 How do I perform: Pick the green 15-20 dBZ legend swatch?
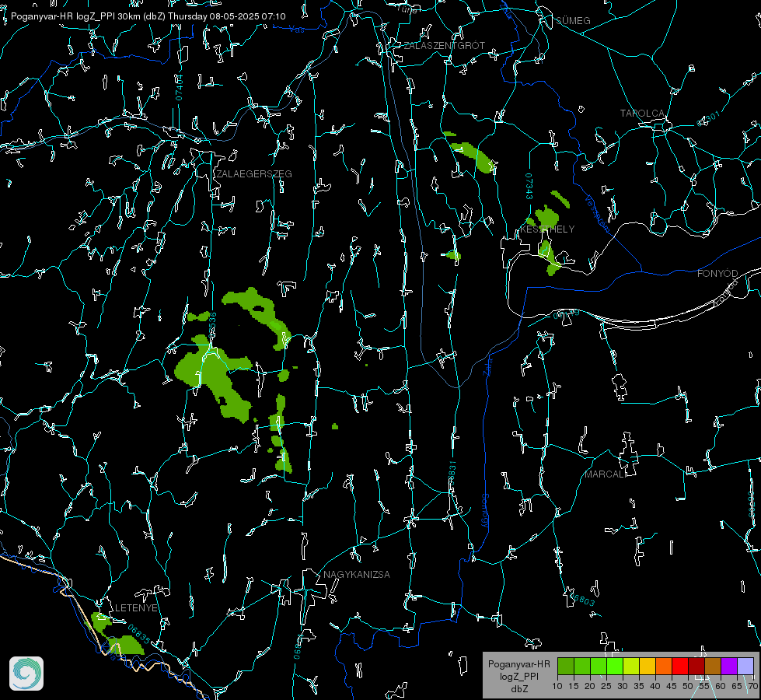click(x=582, y=666)
